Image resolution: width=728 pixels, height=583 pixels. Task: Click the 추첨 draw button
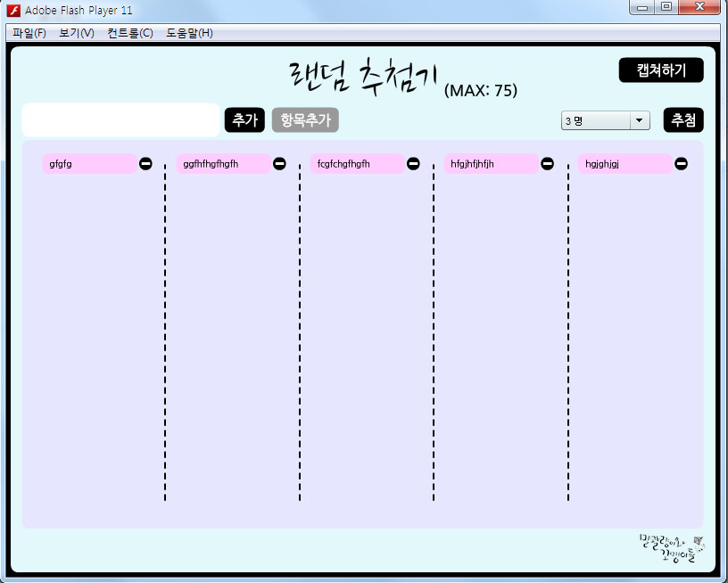pyautogui.click(x=683, y=120)
